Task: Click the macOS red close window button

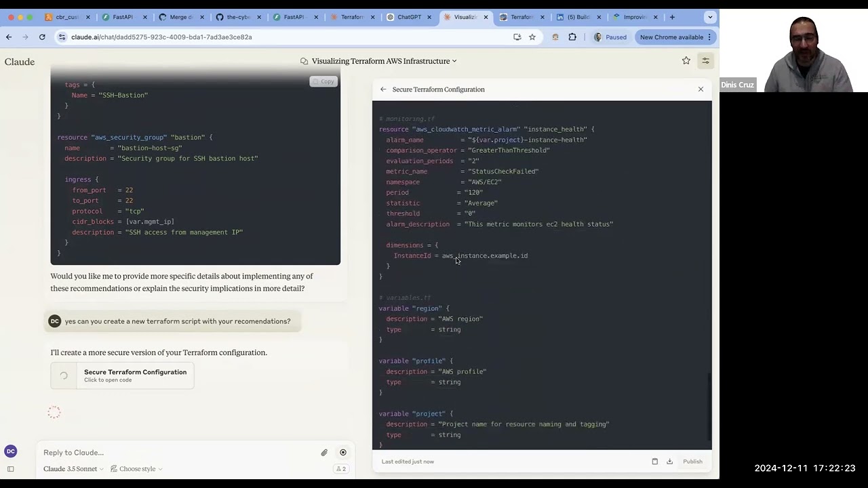Action: pos(11,17)
